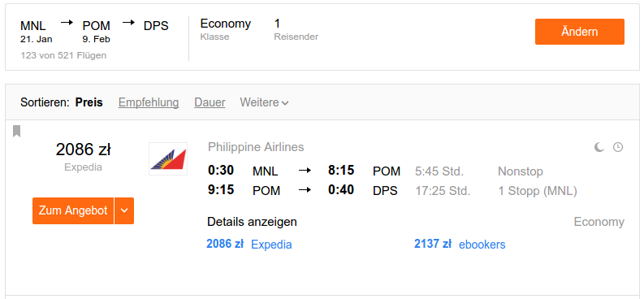Image resolution: width=644 pixels, height=299 pixels.
Task: Click the Philippine Airlines logo
Action: pos(168,159)
